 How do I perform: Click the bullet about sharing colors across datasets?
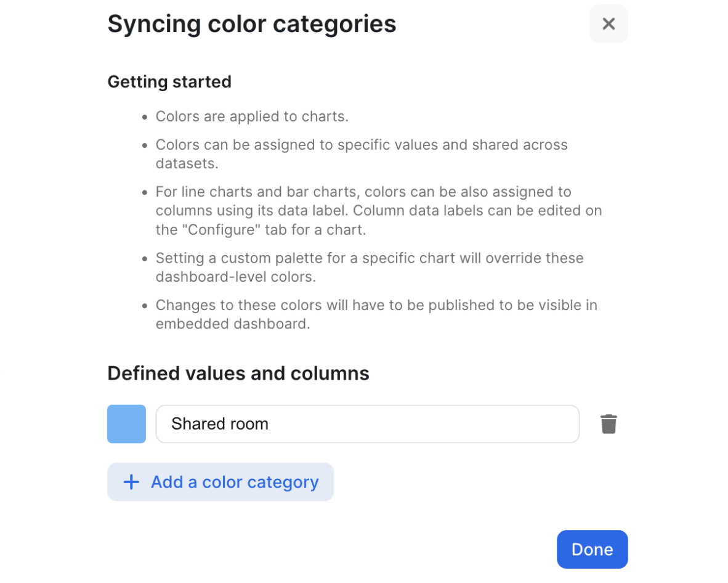click(x=361, y=154)
